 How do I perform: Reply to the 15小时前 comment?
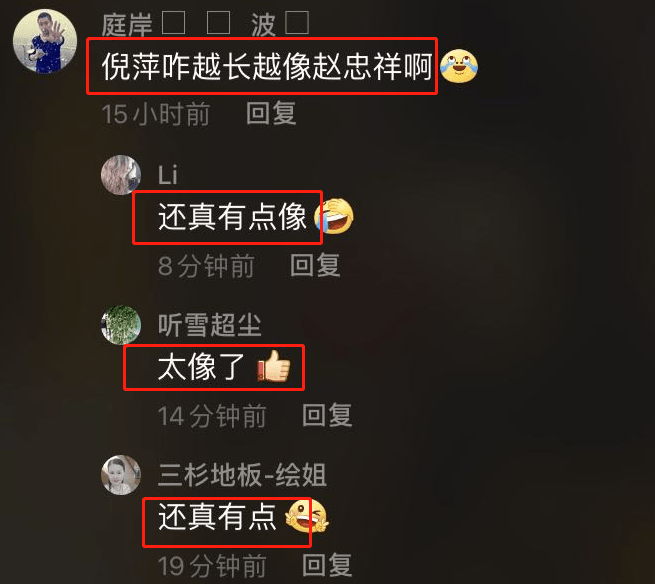point(271,113)
